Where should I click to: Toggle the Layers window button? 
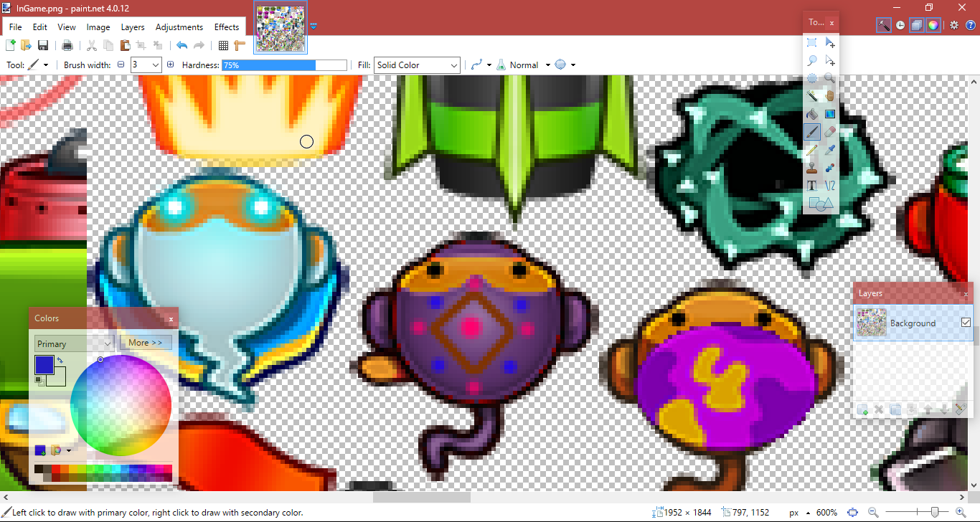pyautogui.click(x=916, y=25)
